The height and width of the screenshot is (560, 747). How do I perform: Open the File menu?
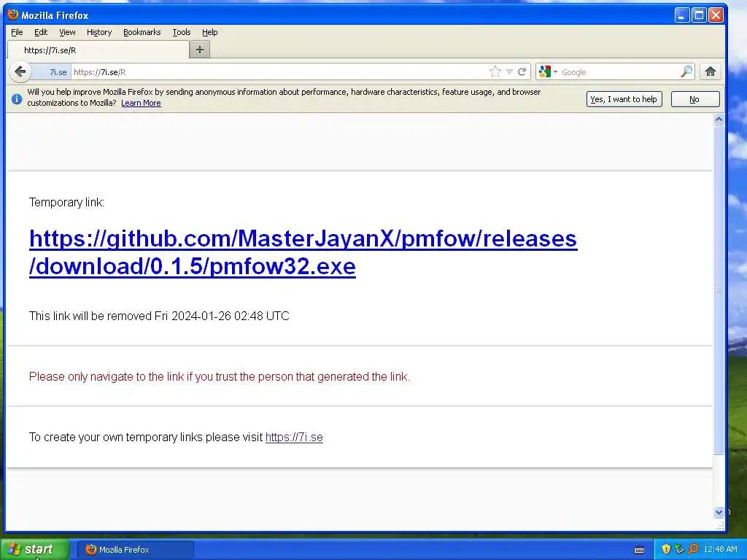pyautogui.click(x=17, y=32)
